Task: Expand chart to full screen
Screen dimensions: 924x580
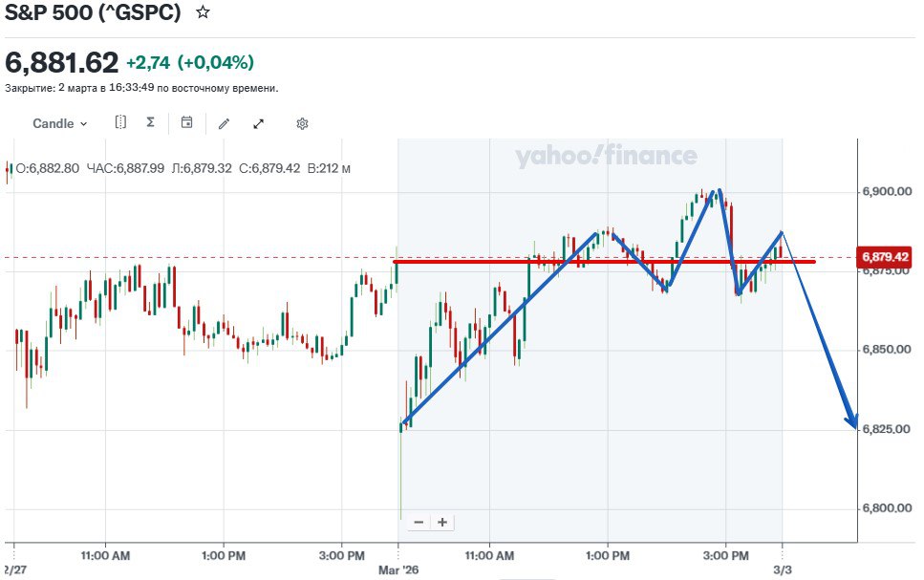Action: coord(258,123)
